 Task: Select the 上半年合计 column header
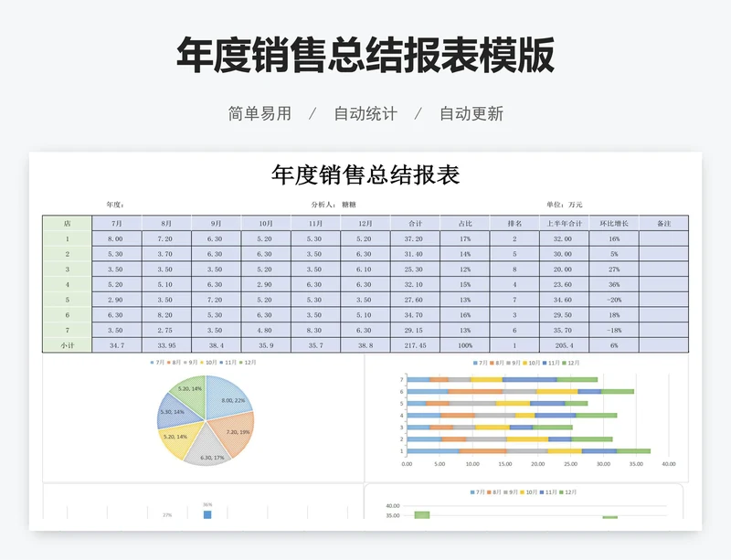(564, 223)
